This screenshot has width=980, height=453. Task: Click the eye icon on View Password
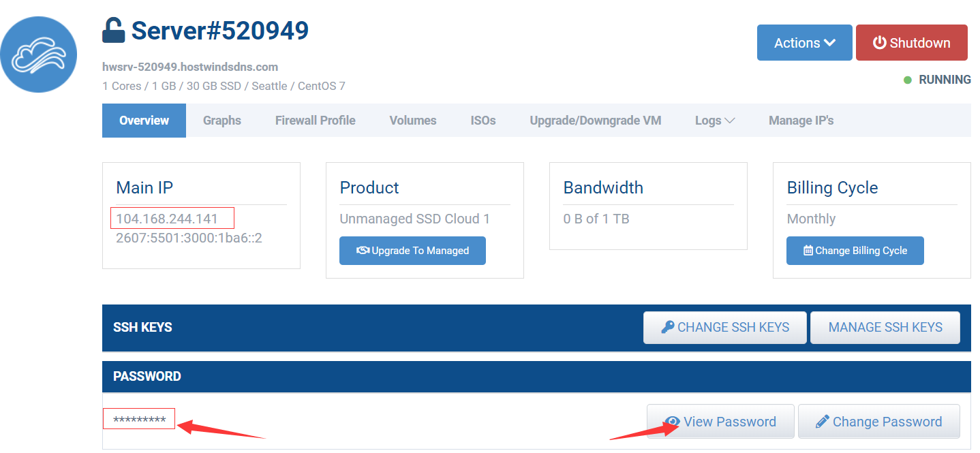point(672,422)
